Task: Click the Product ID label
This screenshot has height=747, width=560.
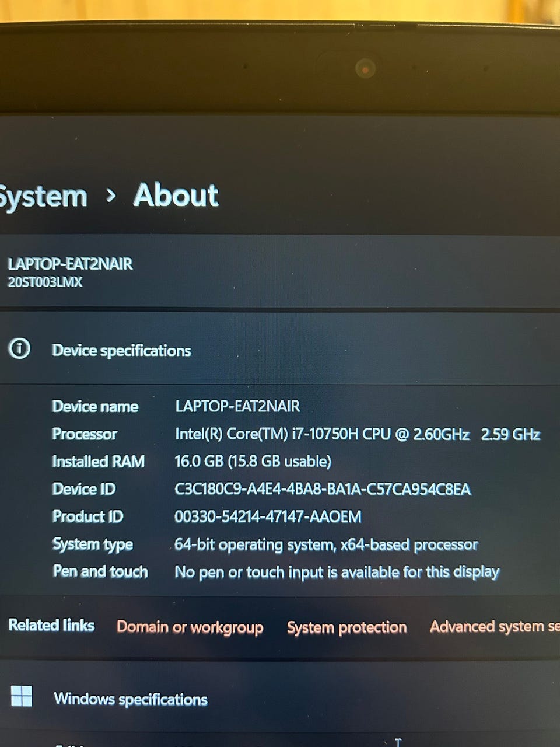Action: tap(88, 516)
